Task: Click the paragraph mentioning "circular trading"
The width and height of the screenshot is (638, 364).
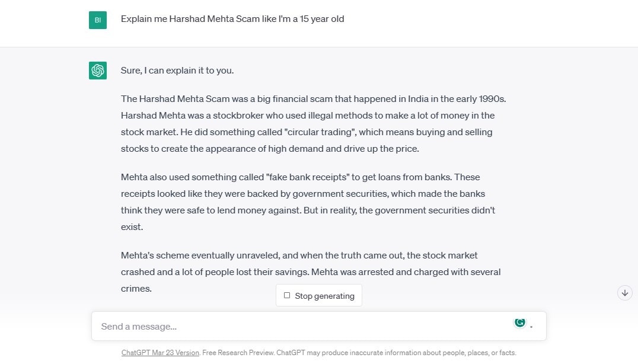Action: click(x=313, y=123)
